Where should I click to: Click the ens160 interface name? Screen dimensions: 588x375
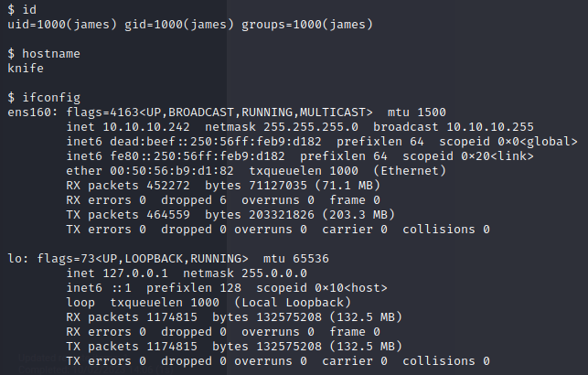[29, 112]
